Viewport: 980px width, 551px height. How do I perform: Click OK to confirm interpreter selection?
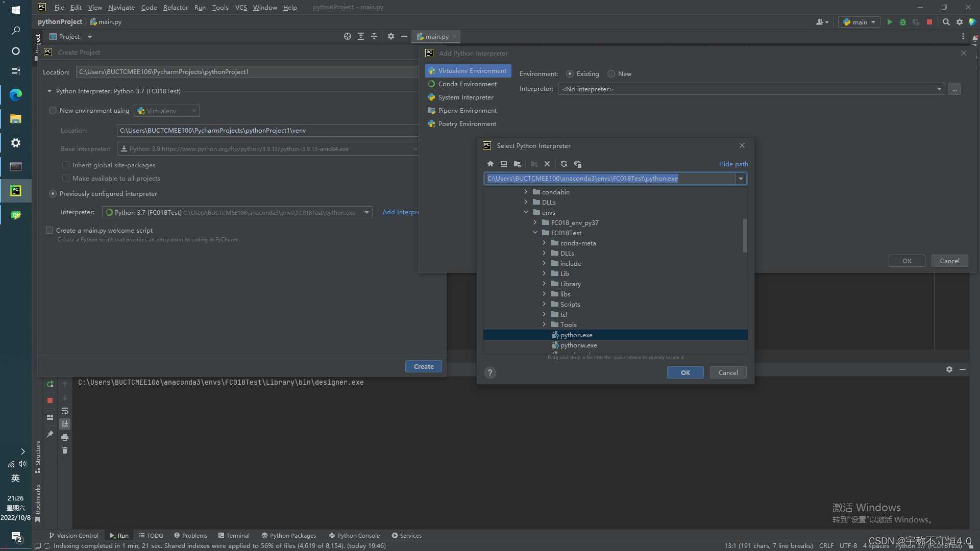pos(685,372)
